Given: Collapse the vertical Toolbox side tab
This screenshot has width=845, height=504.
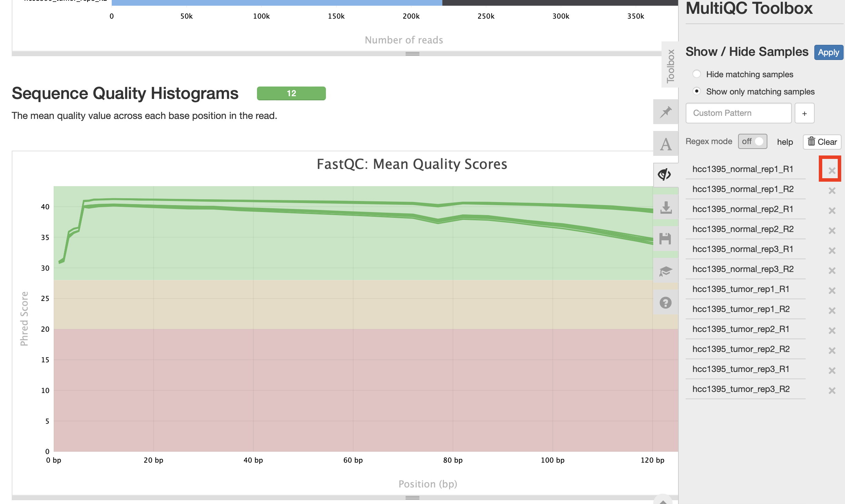Looking at the screenshot, I should (670, 65).
